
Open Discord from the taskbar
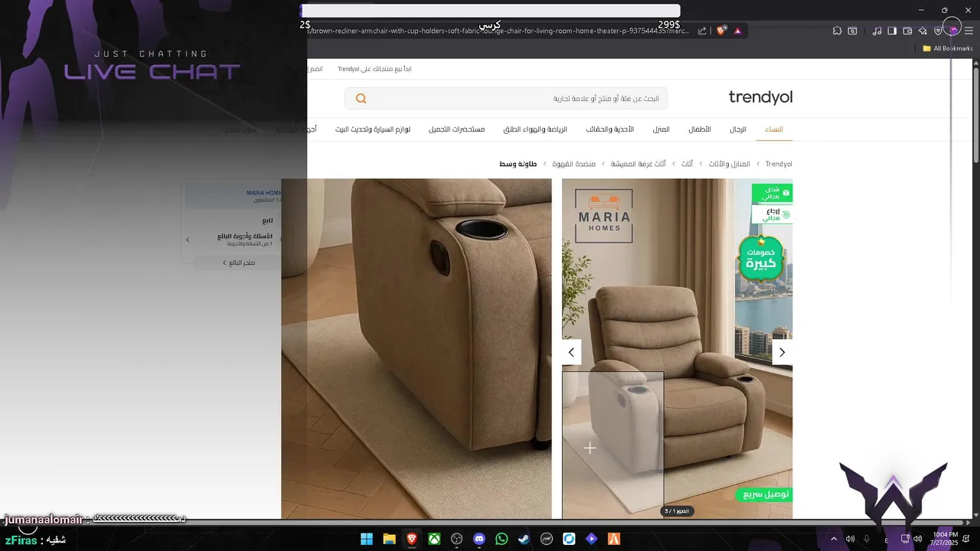tap(479, 539)
